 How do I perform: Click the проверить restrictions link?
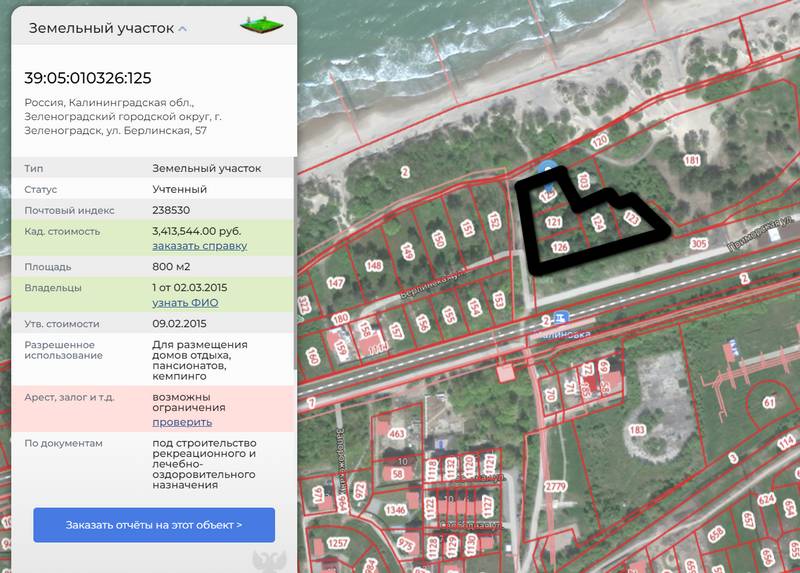coord(182,422)
